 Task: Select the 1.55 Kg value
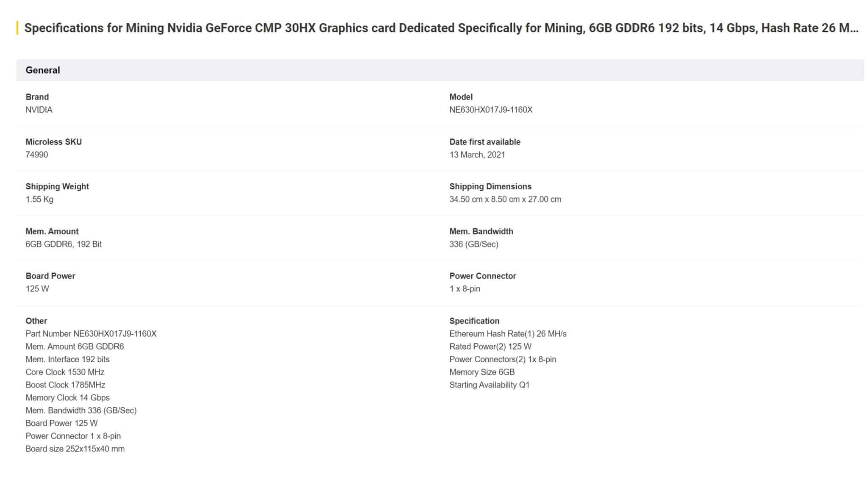(x=39, y=199)
